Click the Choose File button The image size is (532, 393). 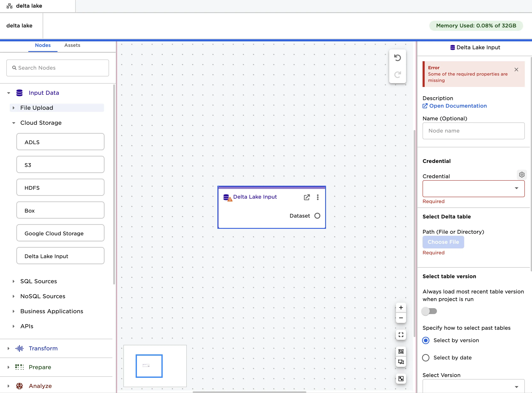point(443,242)
